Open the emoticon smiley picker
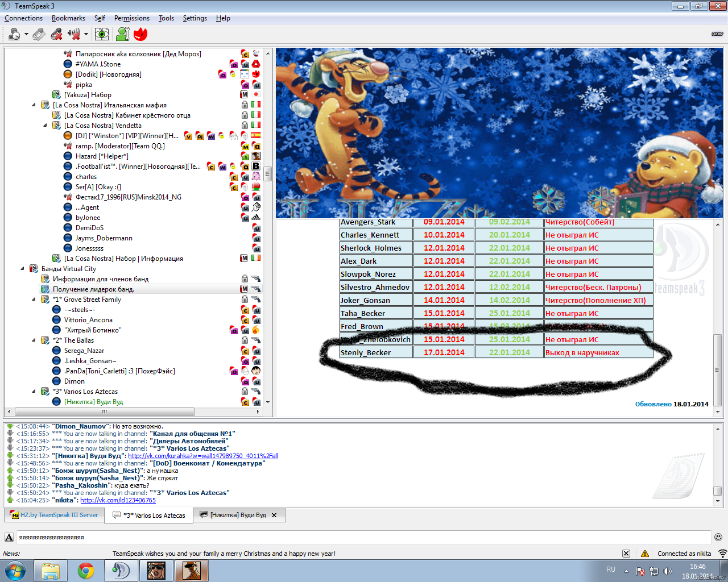Screen dimensions: 728x582 click(x=718, y=537)
